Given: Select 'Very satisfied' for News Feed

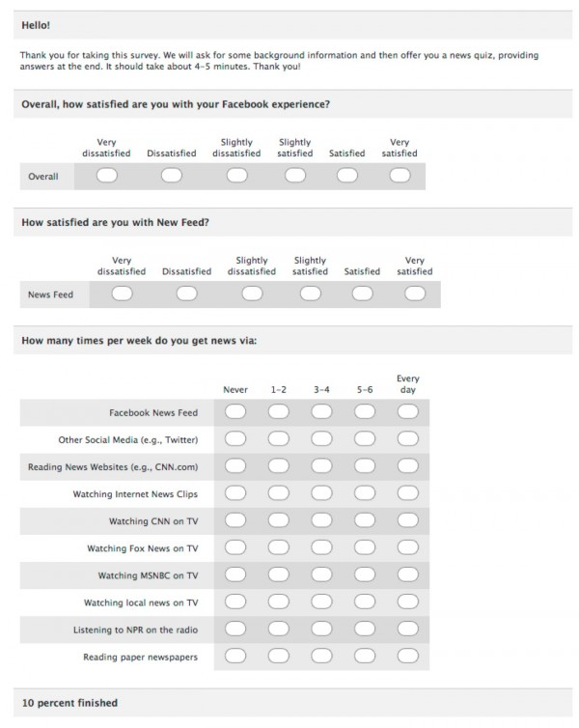Looking at the screenshot, I should [x=414, y=294].
